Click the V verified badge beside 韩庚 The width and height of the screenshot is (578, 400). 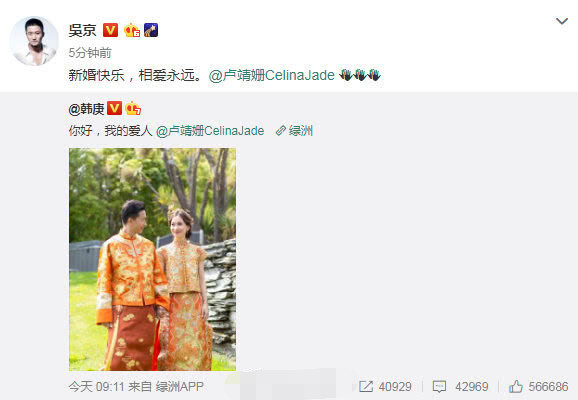[x=114, y=108]
